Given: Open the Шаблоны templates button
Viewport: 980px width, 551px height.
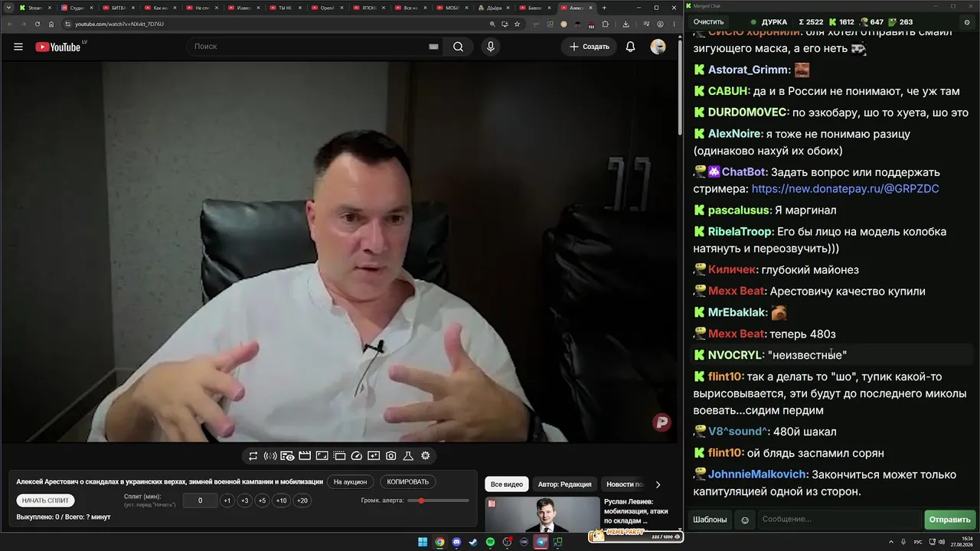Looking at the screenshot, I should [x=710, y=520].
